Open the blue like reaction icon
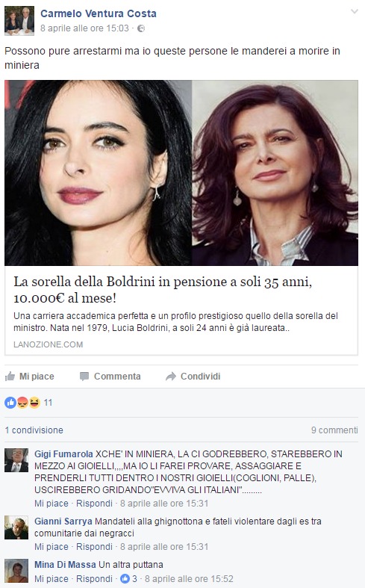 10,403
